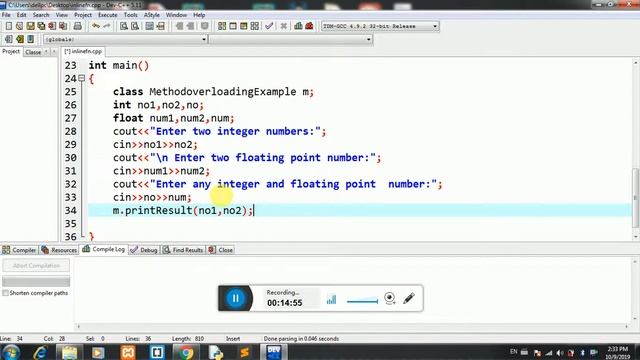This screenshot has height=360, width=640.
Task: Click the blue goto bookmark icon
Action: click(31, 39)
